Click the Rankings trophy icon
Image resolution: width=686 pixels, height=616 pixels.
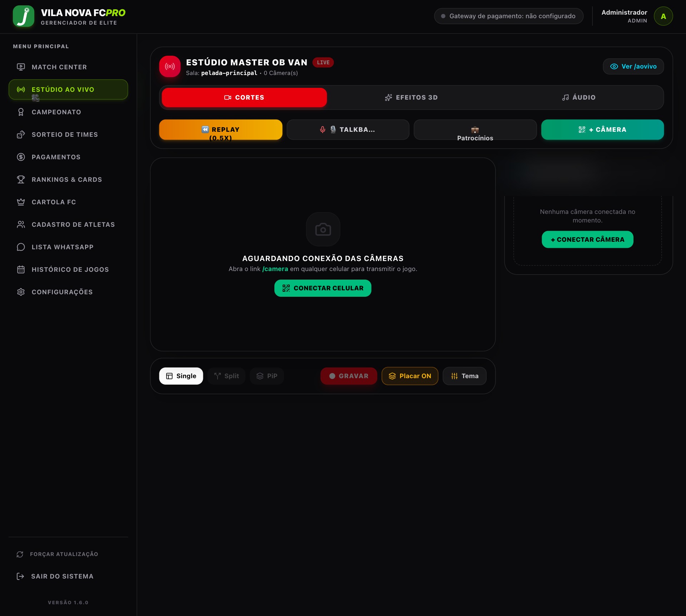coord(21,180)
